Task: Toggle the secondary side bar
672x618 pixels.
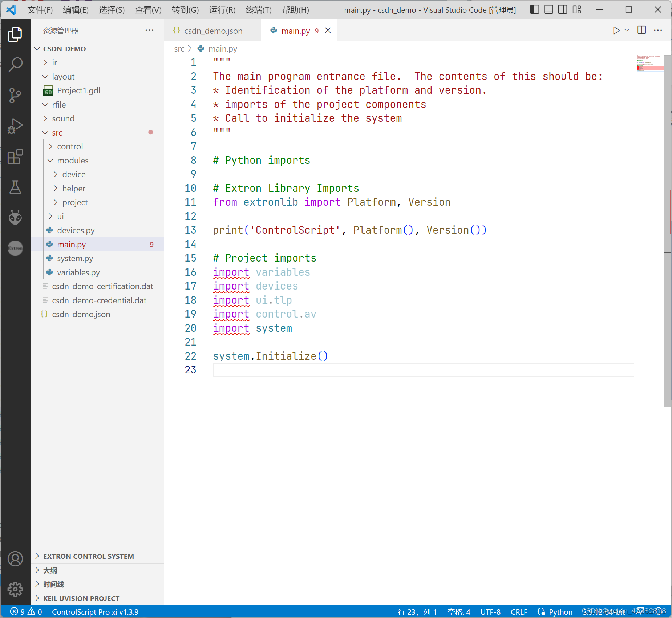Action: click(x=562, y=10)
